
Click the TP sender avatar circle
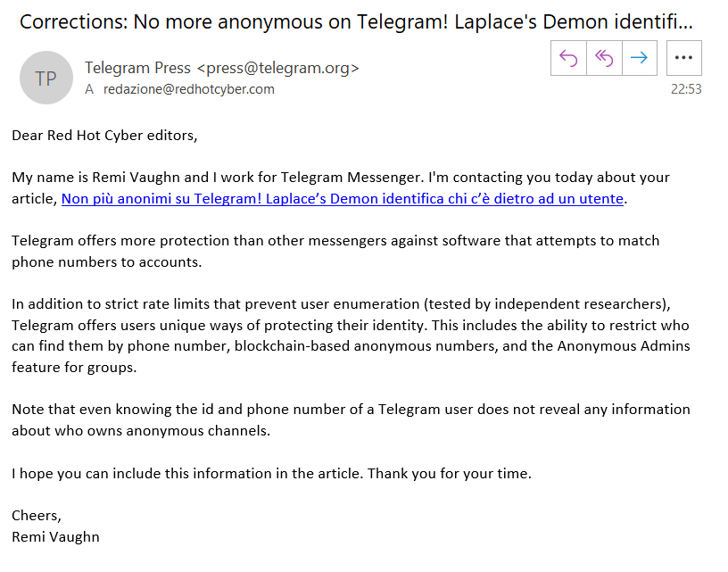(x=45, y=78)
